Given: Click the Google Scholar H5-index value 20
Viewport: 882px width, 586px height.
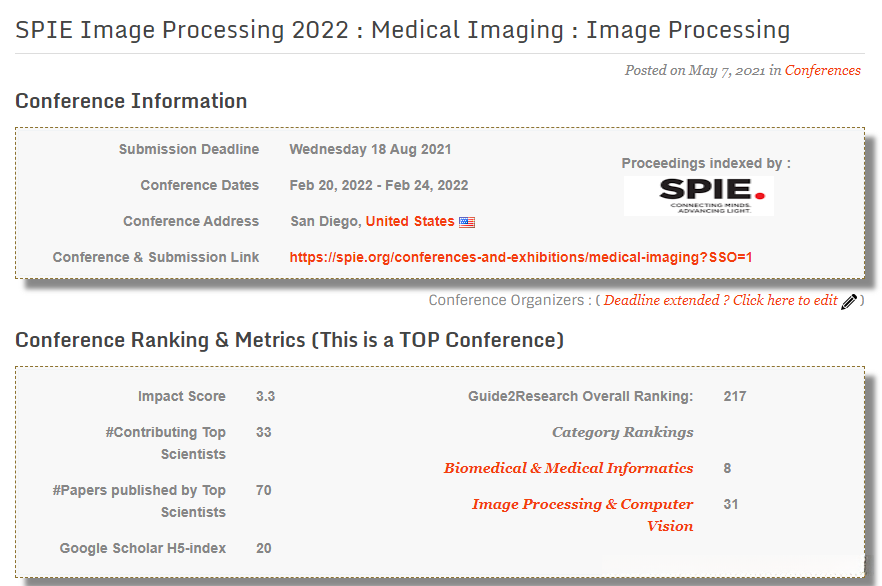Looking at the screenshot, I should click(x=264, y=548).
